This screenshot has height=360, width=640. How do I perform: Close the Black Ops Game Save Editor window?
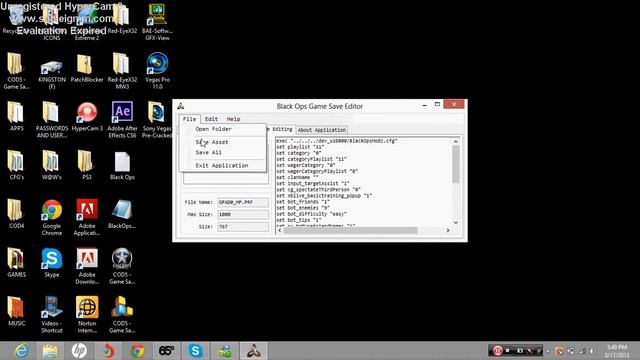[454, 104]
